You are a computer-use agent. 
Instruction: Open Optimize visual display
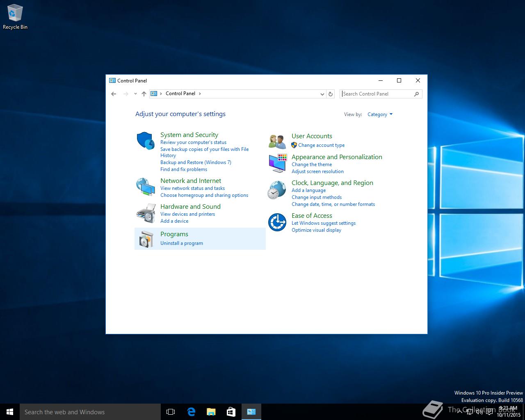316,230
